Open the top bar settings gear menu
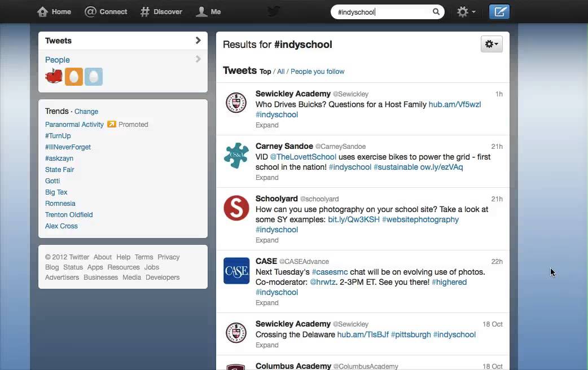The width and height of the screenshot is (588, 370). (x=466, y=12)
